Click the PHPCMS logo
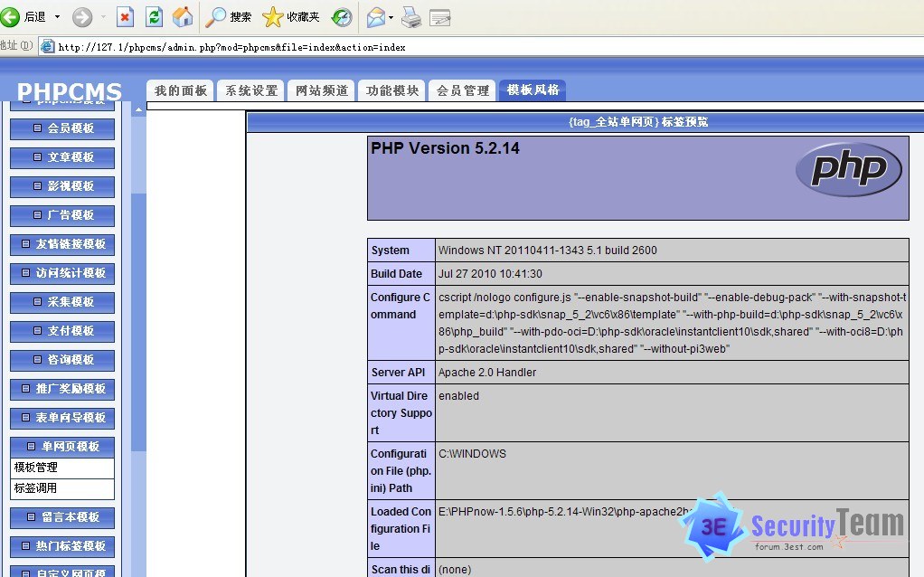This screenshot has height=577, width=924. (69, 91)
